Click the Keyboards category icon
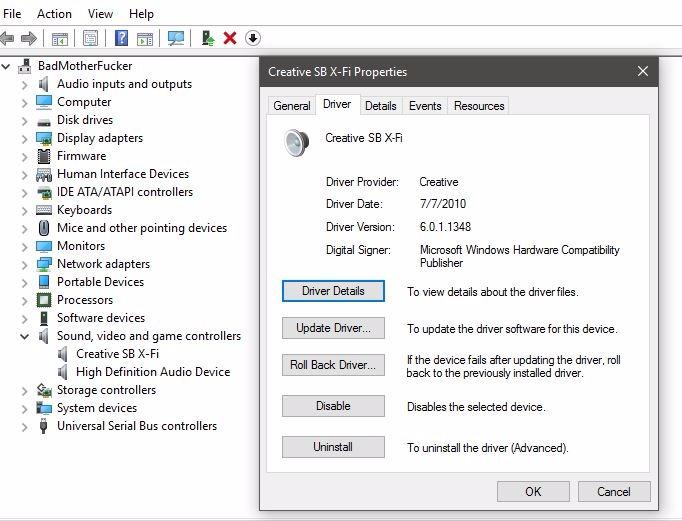Screen dimensions: 682x521 click(44, 210)
